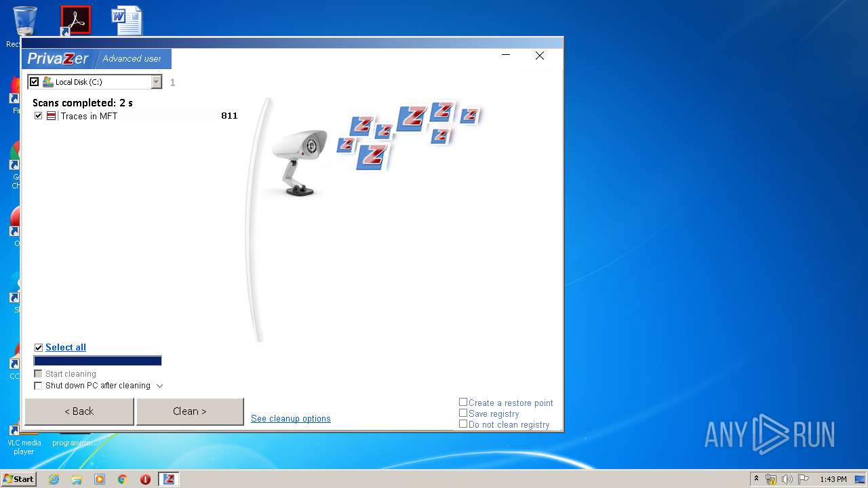Start cleanup with the Clean button
This screenshot has height=488, width=868.
190,411
